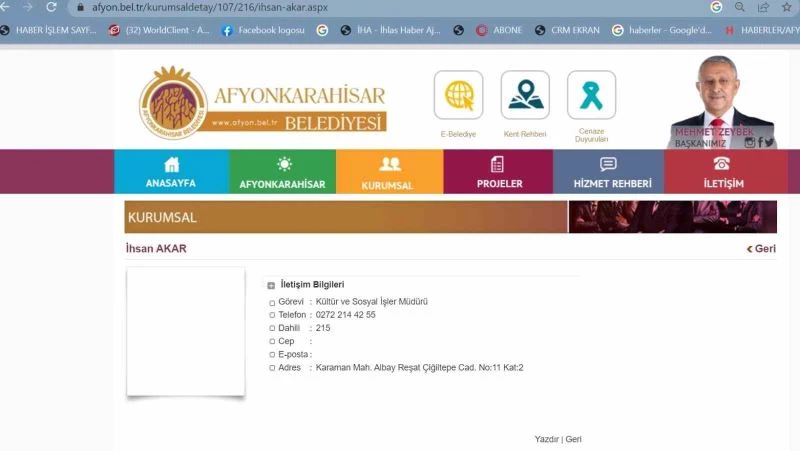
Task: Collapse the İletişim Bilgileri section
Action: tap(271, 285)
